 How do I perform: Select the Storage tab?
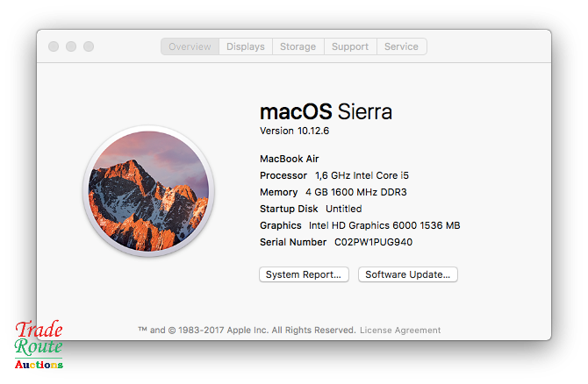(x=298, y=46)
